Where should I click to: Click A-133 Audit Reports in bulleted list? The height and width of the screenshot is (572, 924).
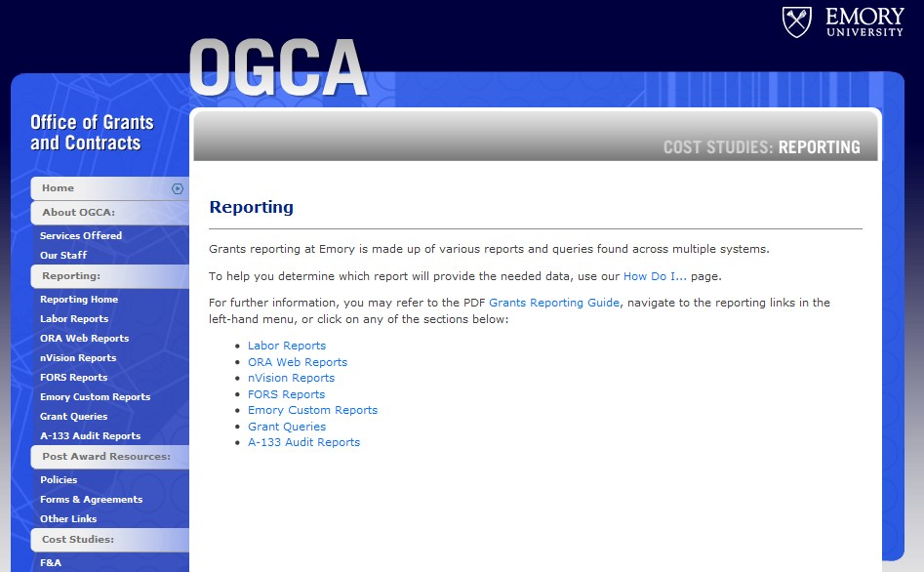coord(303,442)
